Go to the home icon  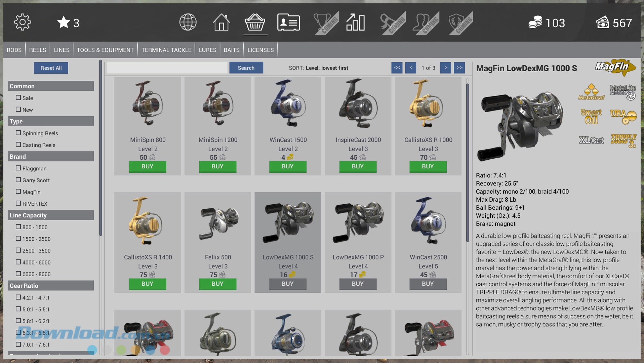click(221, 23)
